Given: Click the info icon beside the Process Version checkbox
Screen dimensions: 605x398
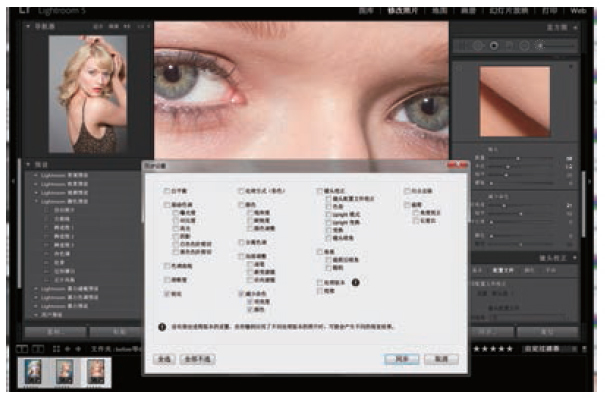Looking at the screenshot, I should [x=355, y=283].
